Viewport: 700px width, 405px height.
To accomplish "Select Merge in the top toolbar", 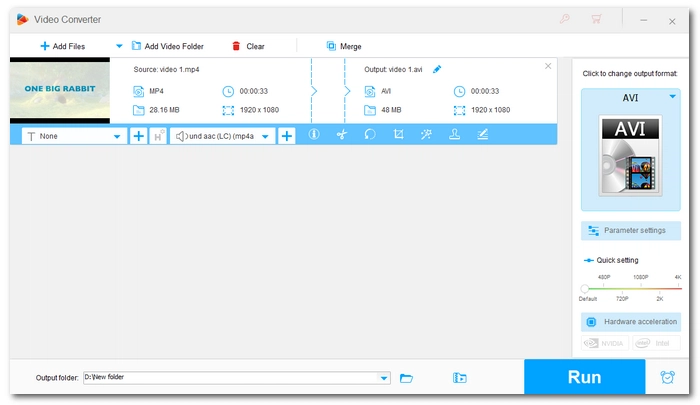I will (343, 46).
